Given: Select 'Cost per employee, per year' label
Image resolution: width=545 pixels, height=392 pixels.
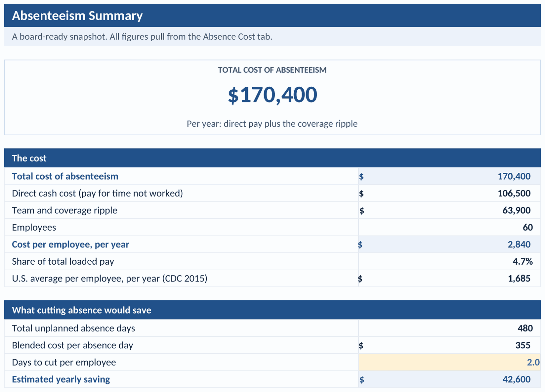Looking at the screenshot, I should tap(70, 244).
